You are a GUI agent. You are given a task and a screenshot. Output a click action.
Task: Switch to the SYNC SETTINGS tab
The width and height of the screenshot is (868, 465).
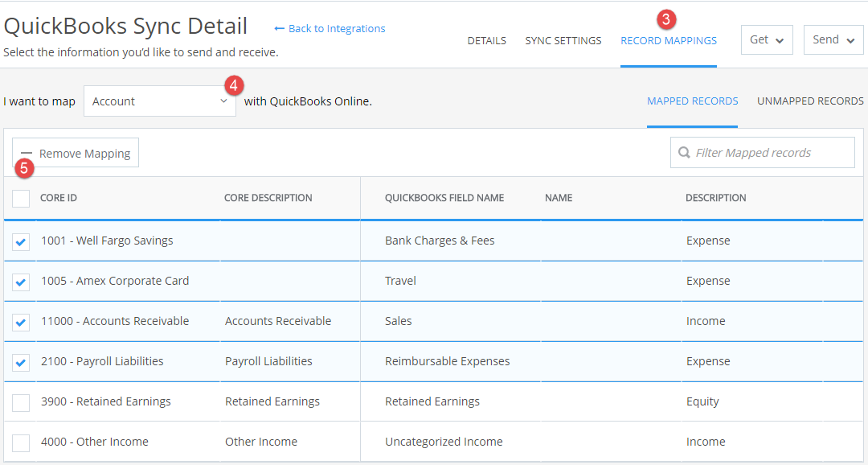(x=563, y=40)
